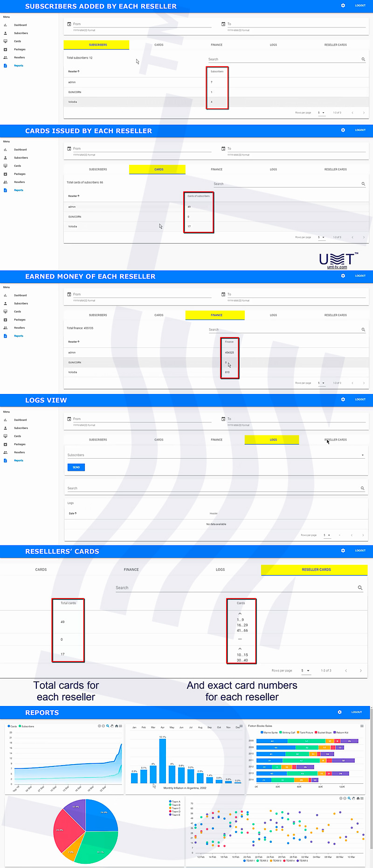Click the 454325 finance value for admin
Screen dimensions: 373x868
[x=229, y=353]
